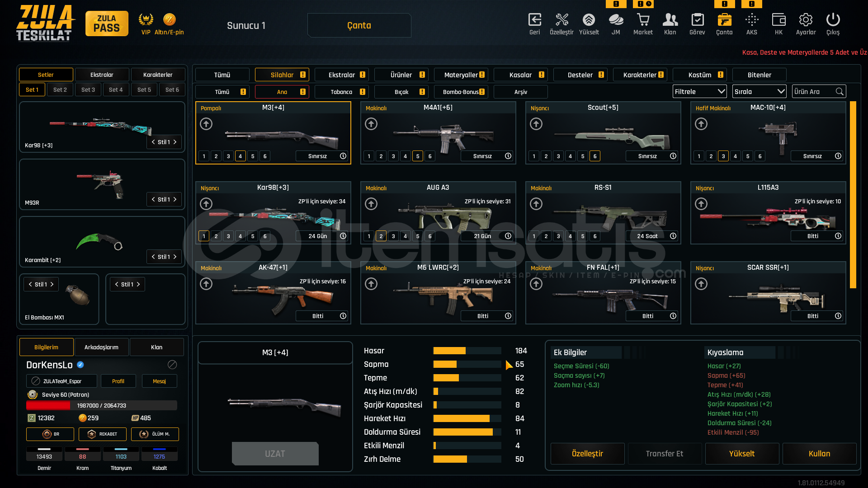
Task: Open the Görev tasks icon
Action: tap(697, 20)
